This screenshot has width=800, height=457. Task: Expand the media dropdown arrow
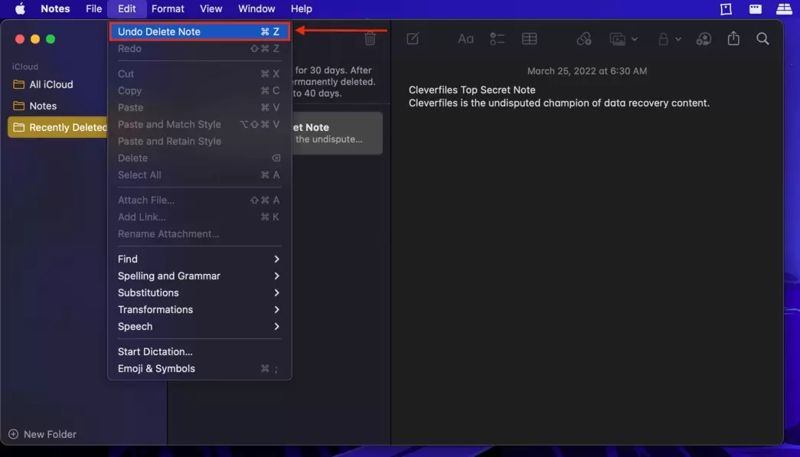pos(634,39)
